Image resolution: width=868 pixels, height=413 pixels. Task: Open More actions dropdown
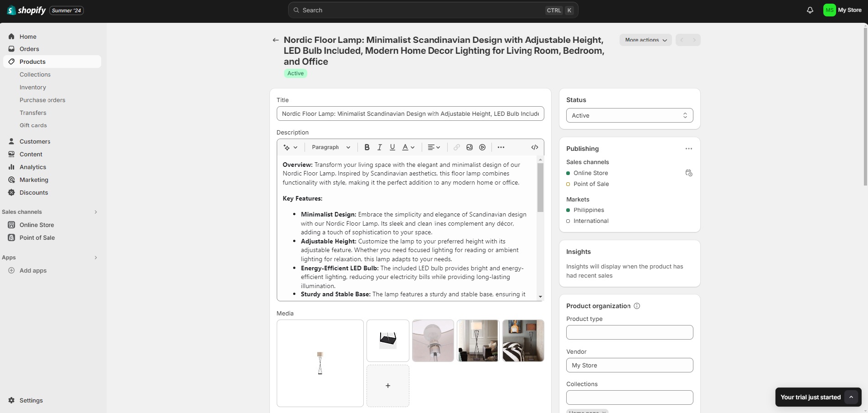click(646, 40)
